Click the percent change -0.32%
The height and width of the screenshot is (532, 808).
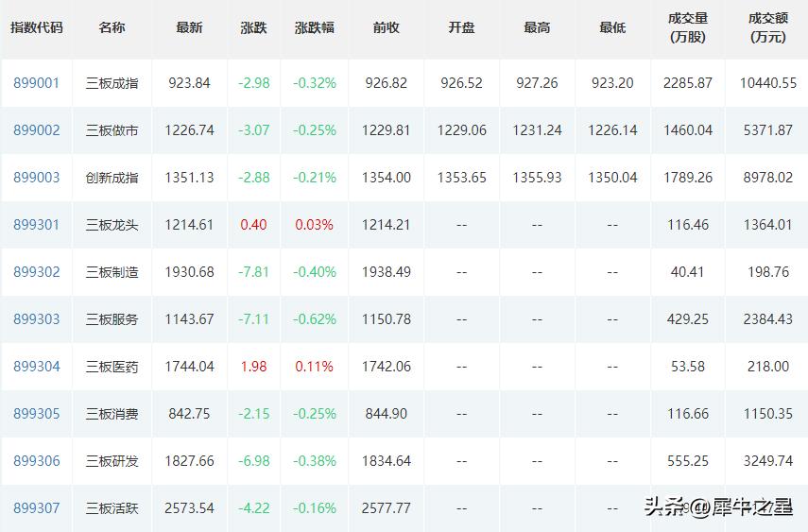tap(315, 83)
